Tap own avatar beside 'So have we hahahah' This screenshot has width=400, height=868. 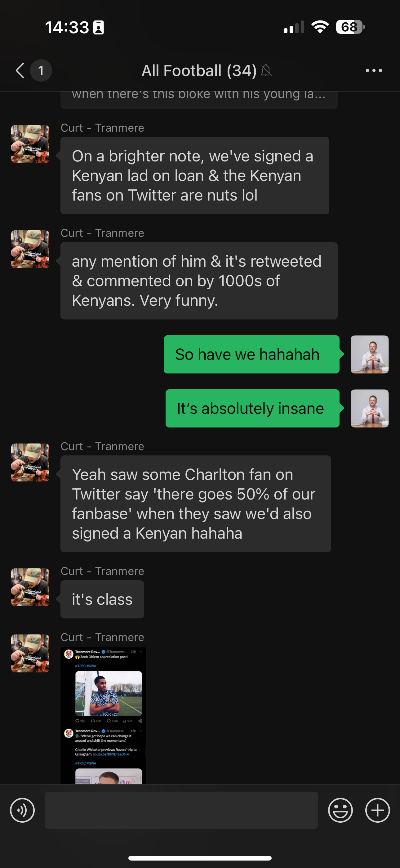(x=369, y=354)
